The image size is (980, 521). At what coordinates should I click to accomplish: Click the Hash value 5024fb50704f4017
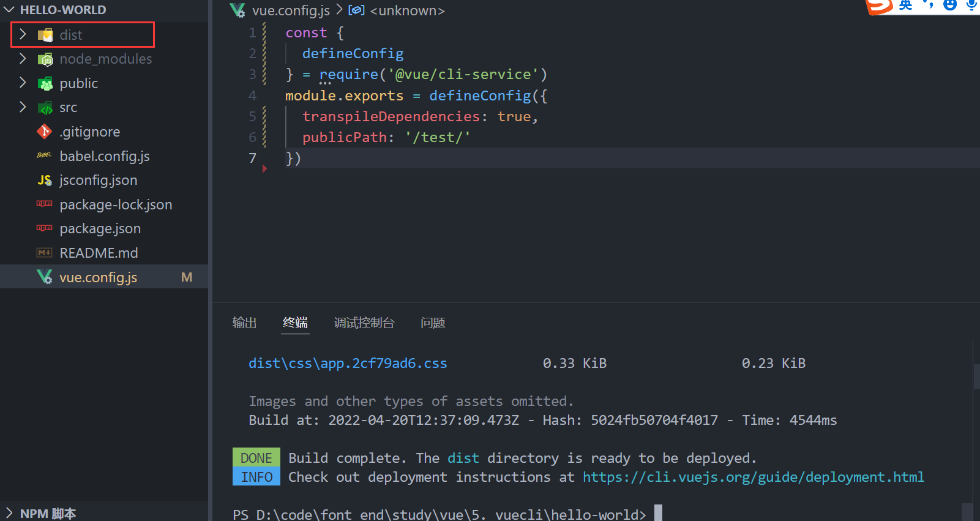654,420
